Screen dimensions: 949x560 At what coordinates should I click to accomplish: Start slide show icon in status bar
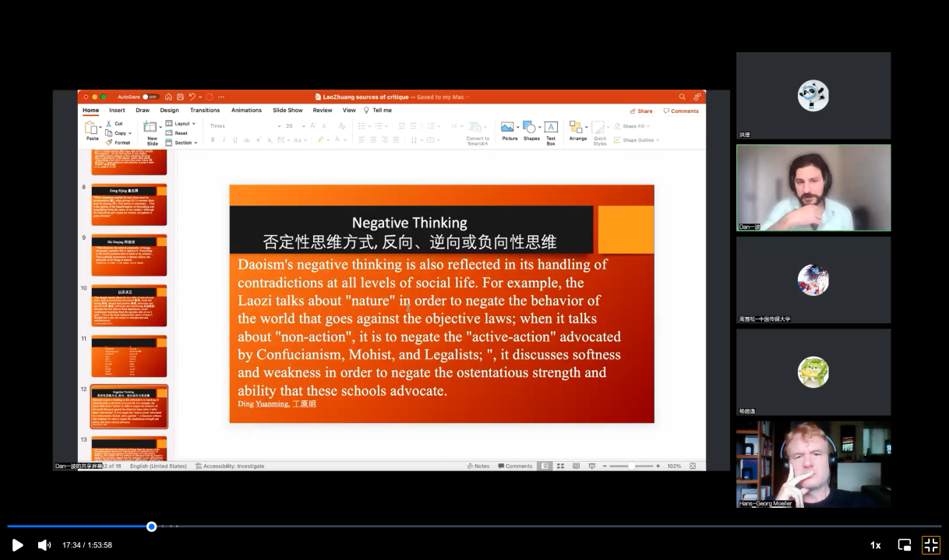pyautogui.click(x=591, y=466)
